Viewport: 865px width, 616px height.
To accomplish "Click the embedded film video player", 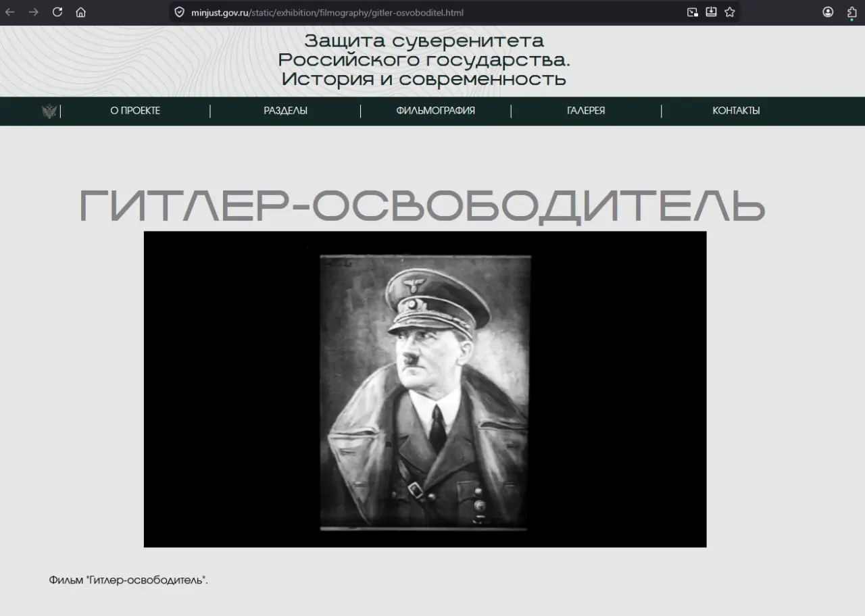I will coord(425,389).
